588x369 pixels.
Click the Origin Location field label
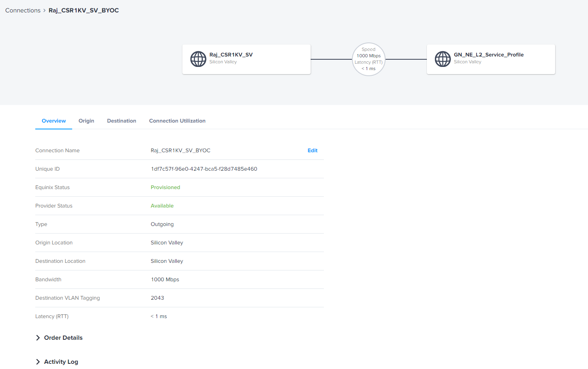click(x=54, y=243)
